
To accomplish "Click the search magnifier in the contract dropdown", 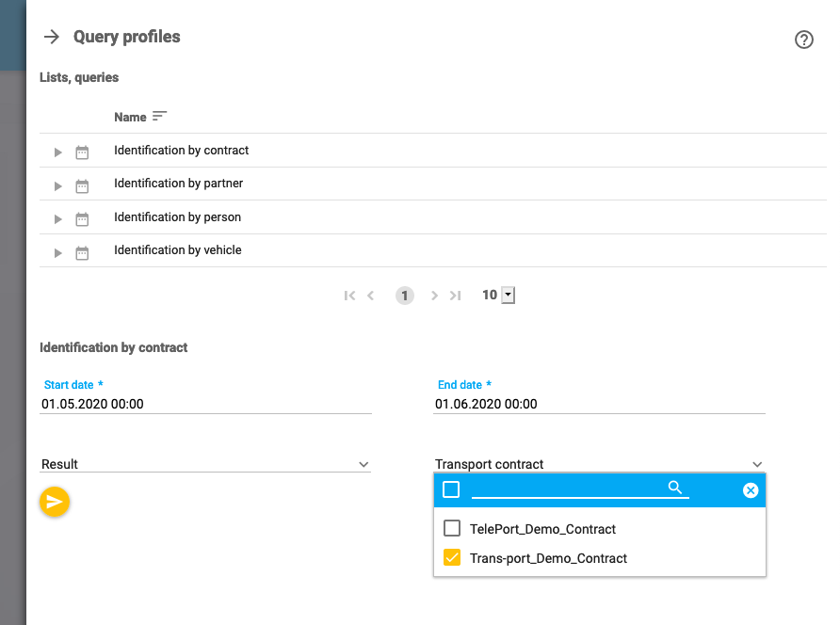I will [675, 489].
